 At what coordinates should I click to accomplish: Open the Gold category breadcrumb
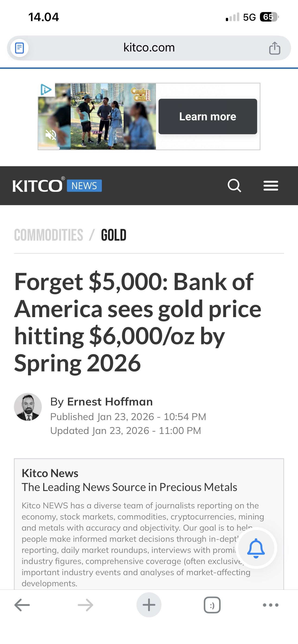[113, 235]
